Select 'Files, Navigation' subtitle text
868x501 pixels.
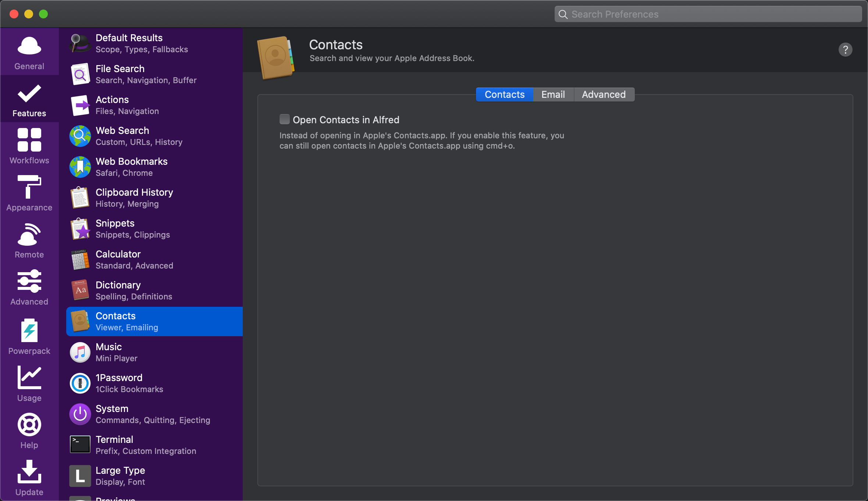point(127,111)
